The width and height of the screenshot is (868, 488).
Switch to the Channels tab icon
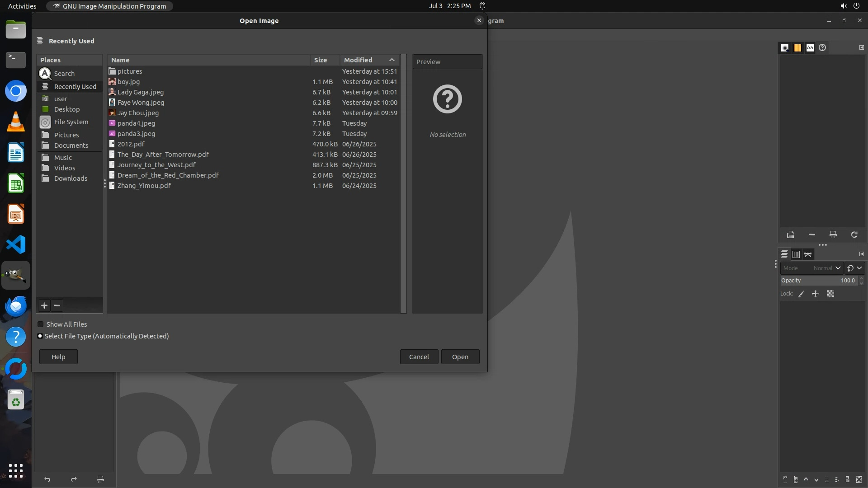coord(796,254)
